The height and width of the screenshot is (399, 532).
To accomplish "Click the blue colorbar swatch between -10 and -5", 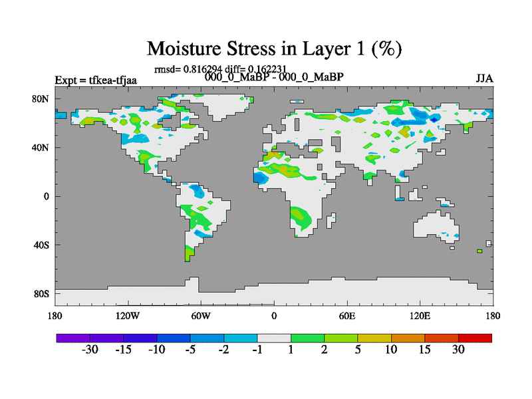I will tap(174, 338).
